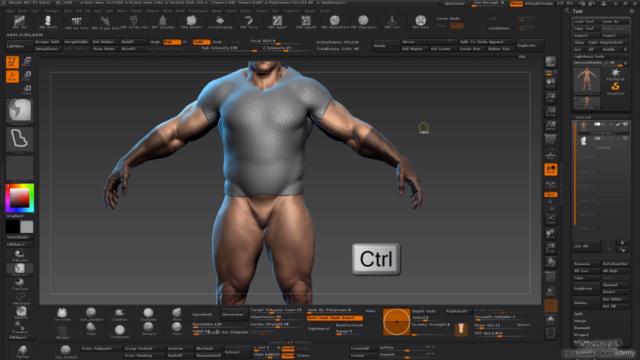Open the Preferences menu
Image resolution: width=640 pixels, height=360 pixels.
tap(198, 11)
